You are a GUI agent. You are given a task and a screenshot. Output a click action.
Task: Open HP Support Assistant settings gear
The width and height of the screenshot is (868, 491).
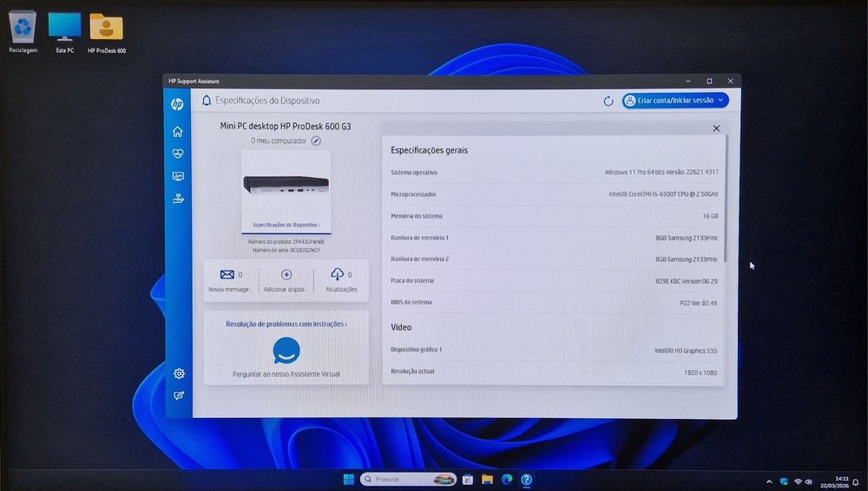[179, 374]
